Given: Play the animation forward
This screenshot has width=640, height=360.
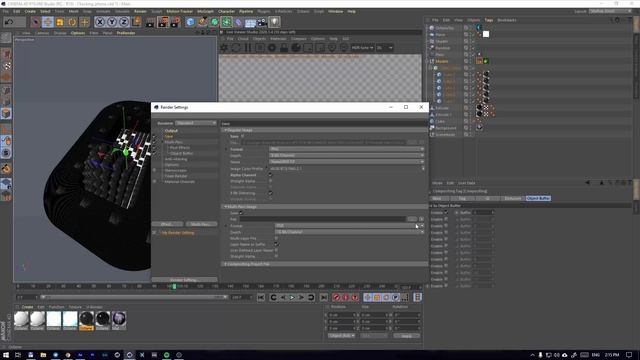Looking at the screenshot, I should click(292, 297).
